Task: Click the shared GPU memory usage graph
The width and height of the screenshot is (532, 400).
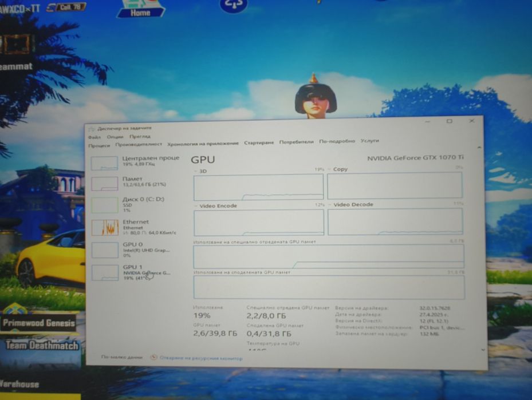Action: click(x=329, y=287)
